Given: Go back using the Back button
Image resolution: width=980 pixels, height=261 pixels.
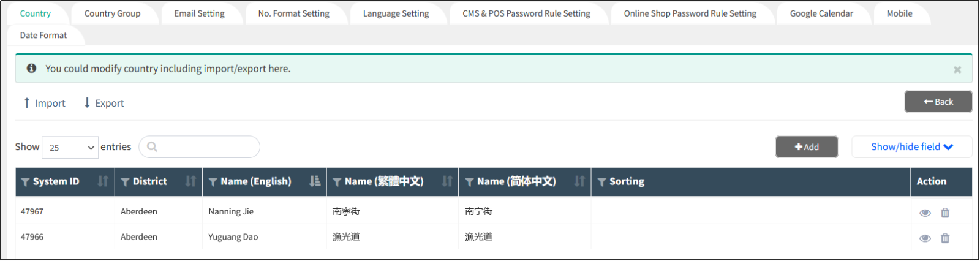Looking at the screenshot, I should click(938, 102).
